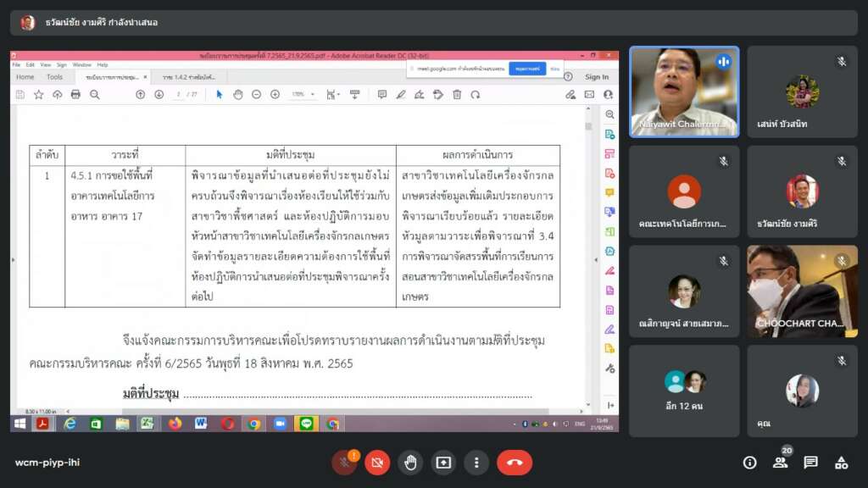868x488 pixels.
Task: Leave the call with red hang-up button
Action: pos(515,463)
